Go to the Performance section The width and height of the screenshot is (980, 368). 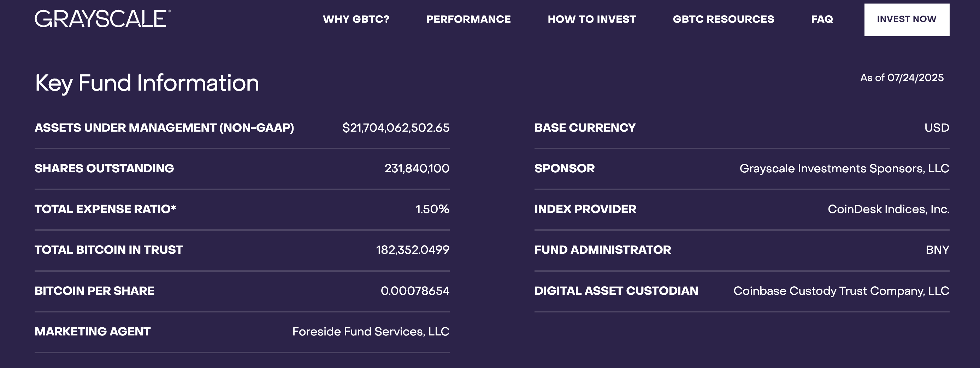(468, 19)
